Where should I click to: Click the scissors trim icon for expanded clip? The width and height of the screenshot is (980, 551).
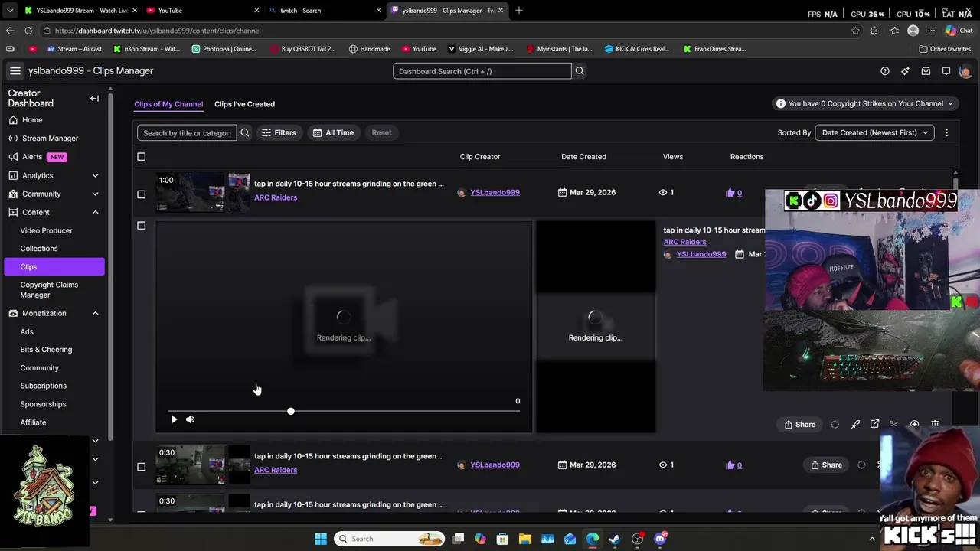(894, 424)
